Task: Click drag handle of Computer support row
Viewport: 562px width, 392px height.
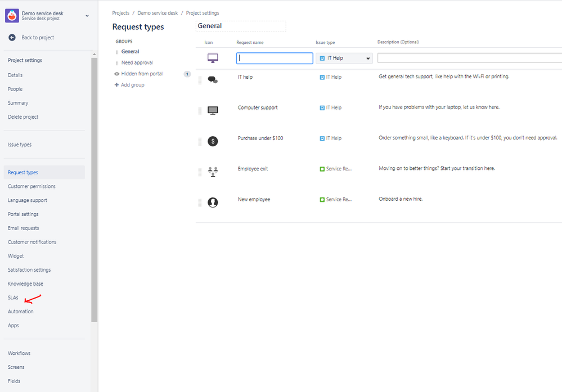Action: 200,111
